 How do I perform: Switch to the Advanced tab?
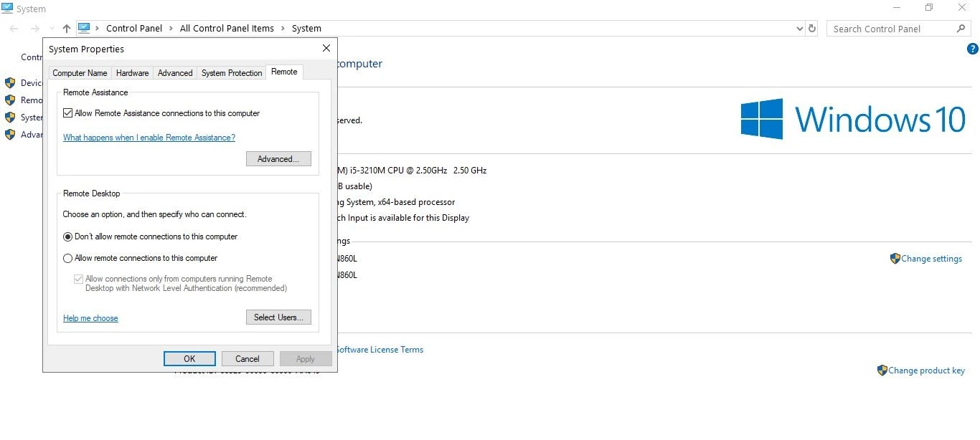click(x=175, y=73)
